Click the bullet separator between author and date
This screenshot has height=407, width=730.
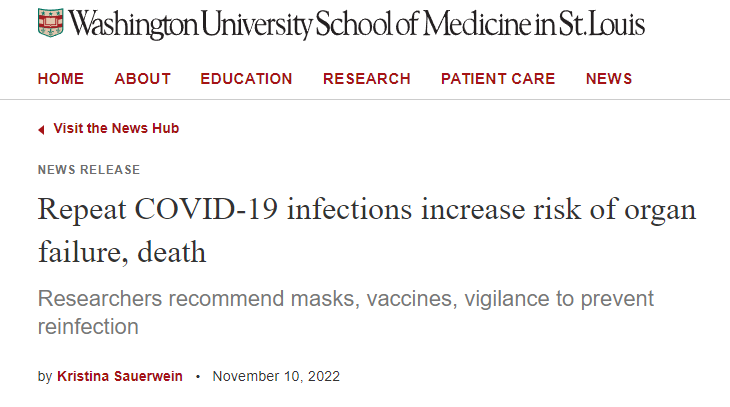pos(198,377)
